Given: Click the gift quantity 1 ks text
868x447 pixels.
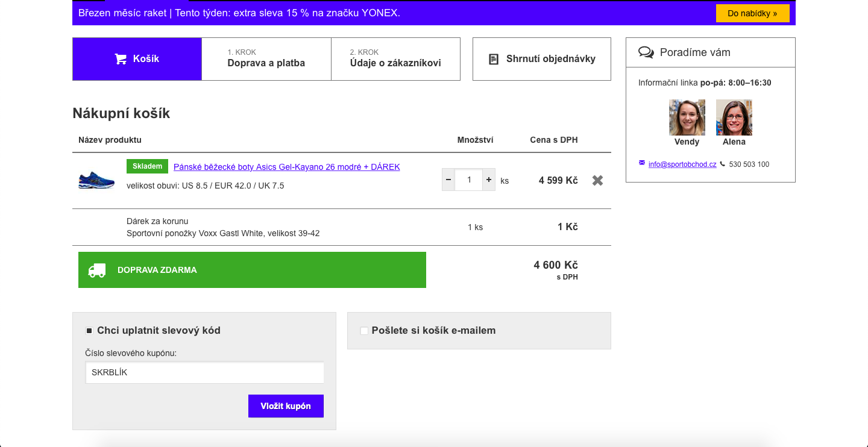Looking at the screenshot, I should coord(475,227).
